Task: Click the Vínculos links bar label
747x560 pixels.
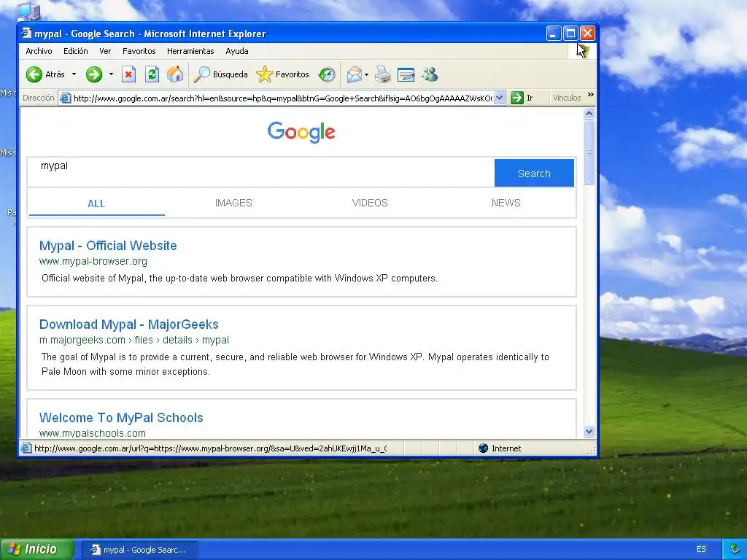Action: pyautogui.click(x=567, y=98)
